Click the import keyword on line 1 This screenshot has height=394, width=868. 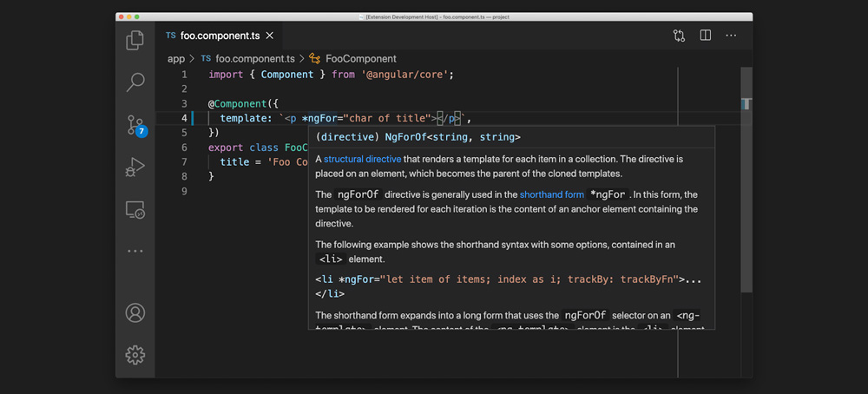coord(226,75)
